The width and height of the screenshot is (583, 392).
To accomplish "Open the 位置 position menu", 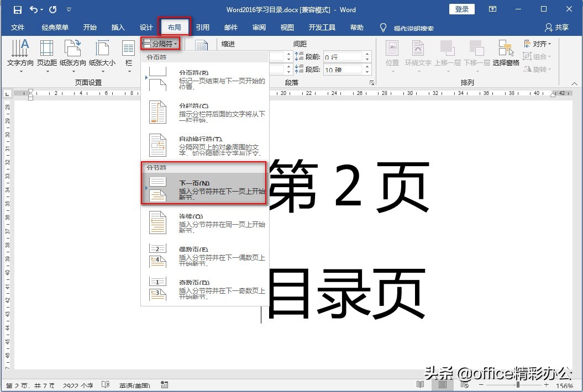I will 392,56.
